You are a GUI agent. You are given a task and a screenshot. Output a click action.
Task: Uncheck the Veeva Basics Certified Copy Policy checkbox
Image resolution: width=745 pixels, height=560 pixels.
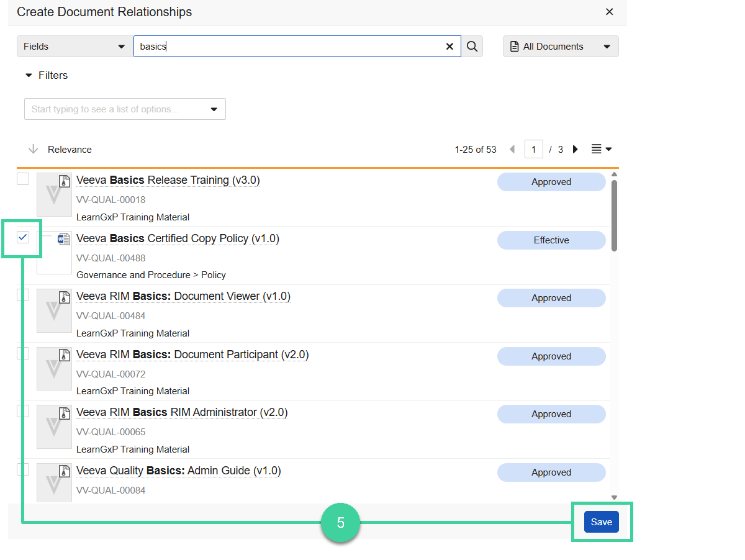tap(22, 237)
